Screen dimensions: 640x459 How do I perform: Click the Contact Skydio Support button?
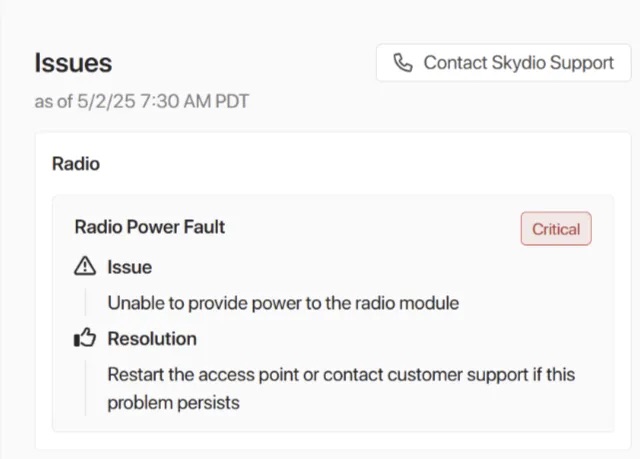pos(504,63)
